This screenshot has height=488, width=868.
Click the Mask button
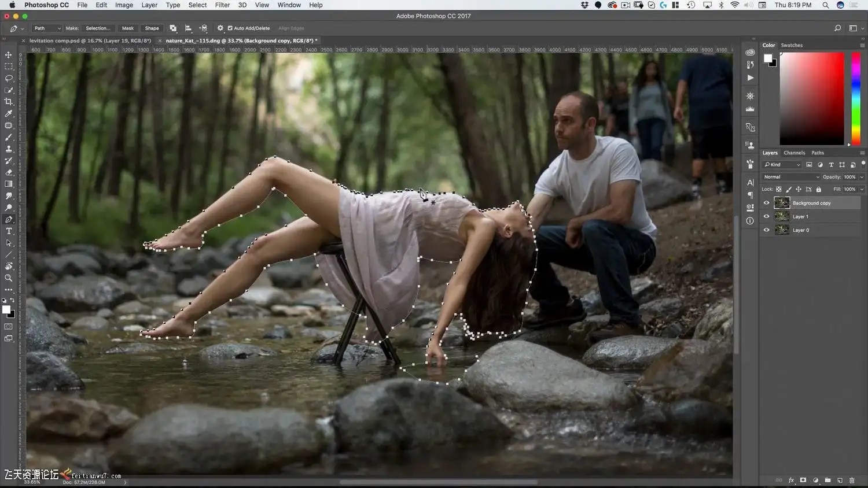[x=128, y=28]
